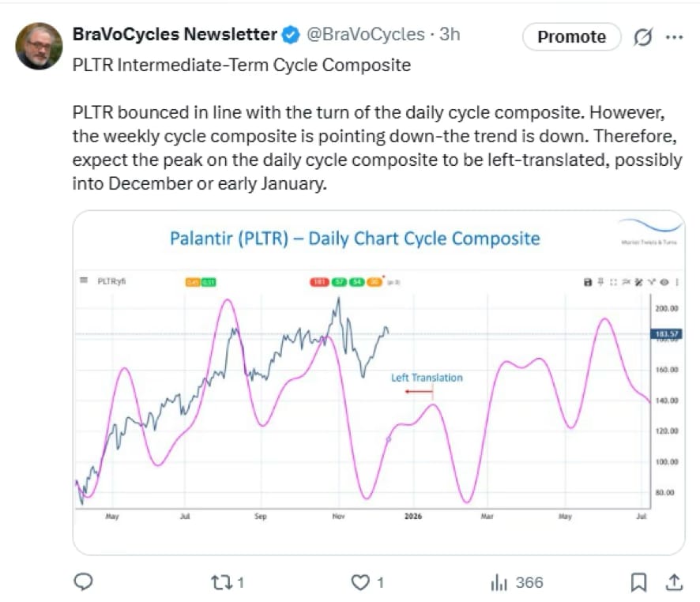Repost this tweet using the retweet icon
Screen dimensions: 700x602
click(221, 582)
